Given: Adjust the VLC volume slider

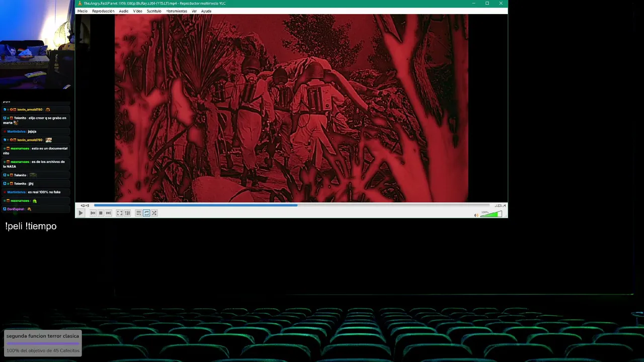Looking at the screenshot, I should (x=491, y=214).
